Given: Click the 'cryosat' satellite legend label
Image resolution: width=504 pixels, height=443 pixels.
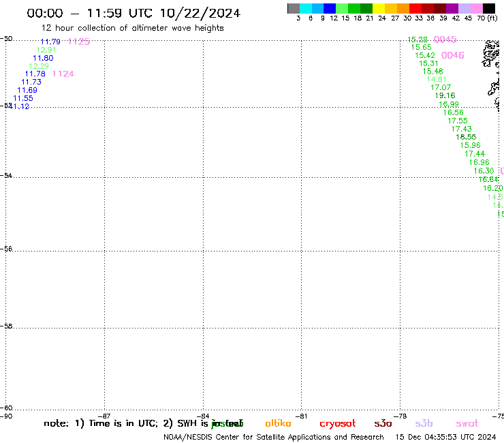Looking at the screenshot, I should pyautogui.click(x=338, y=424).
